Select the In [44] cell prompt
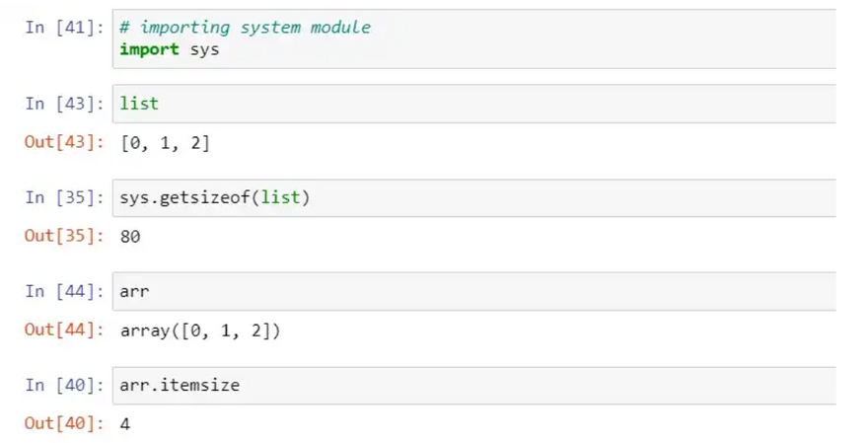Viewport: 868px width, 443px height. click(63, 291)
